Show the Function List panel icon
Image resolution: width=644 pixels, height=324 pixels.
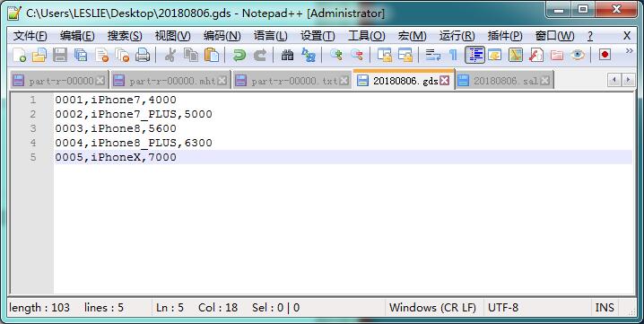536,55
